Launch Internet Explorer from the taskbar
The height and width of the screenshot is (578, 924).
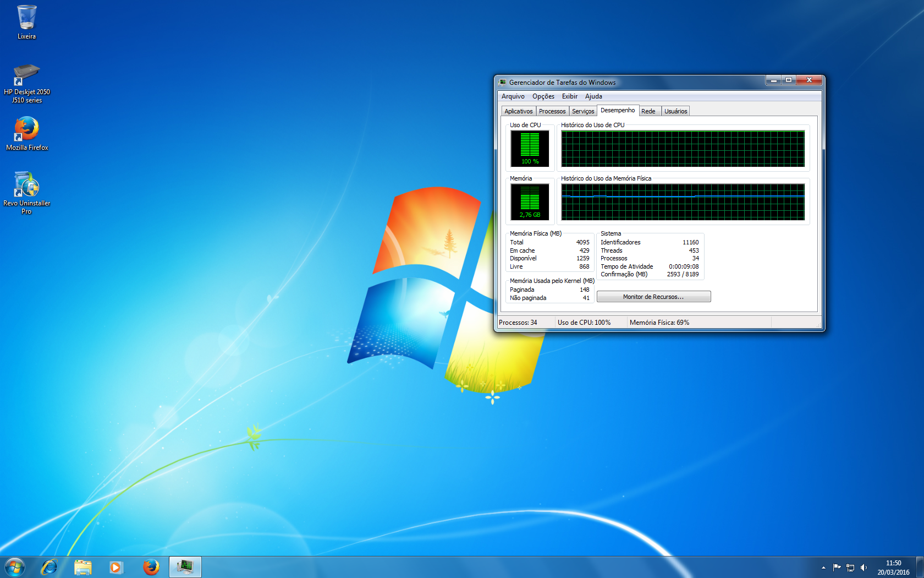coord(49,567)
